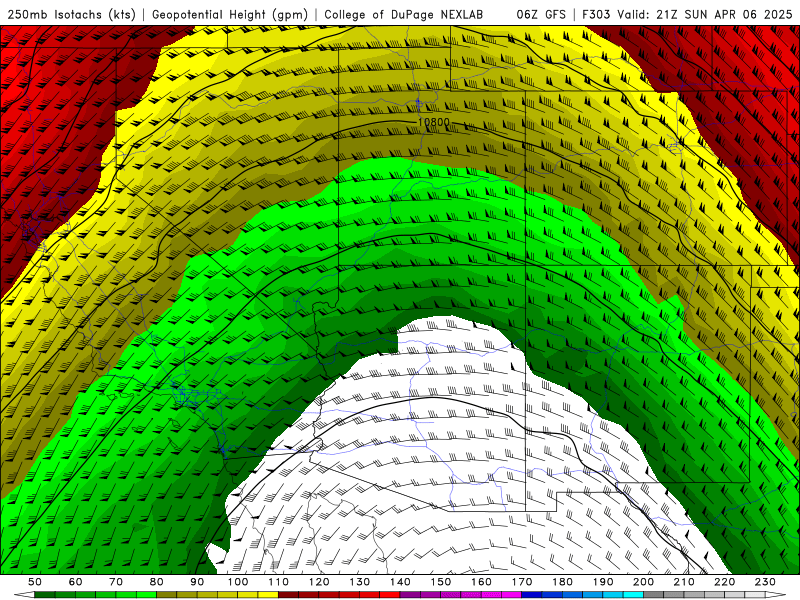Click the 110 kt legend label
Image resolution: width=800 pixels, height=600 pixels.
[279, 582]
